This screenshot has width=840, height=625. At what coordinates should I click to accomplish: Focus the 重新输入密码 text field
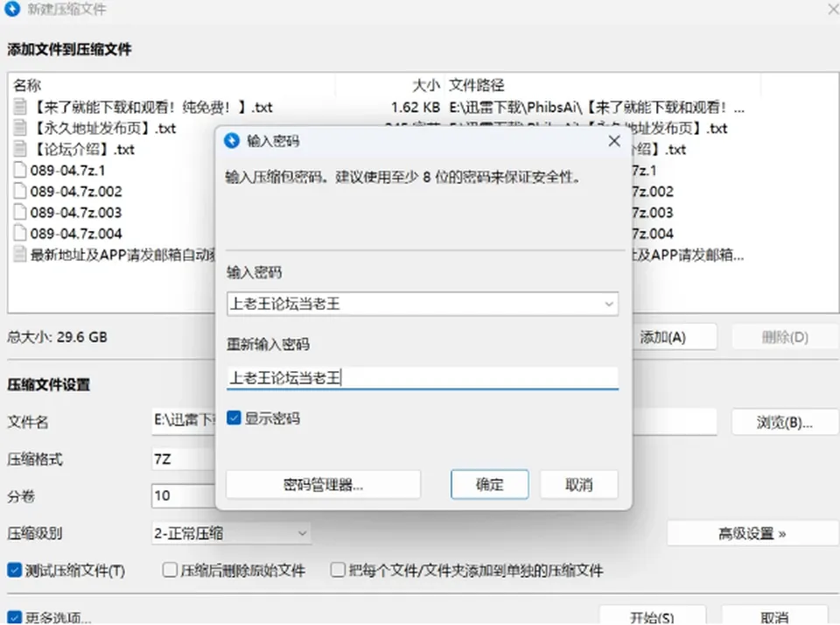pos(422,378)
